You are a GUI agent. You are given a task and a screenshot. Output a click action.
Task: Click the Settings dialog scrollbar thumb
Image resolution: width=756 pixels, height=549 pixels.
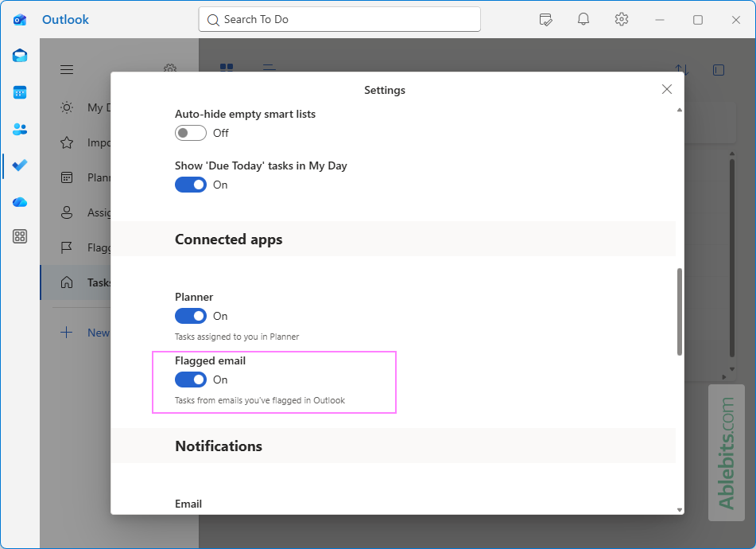pos(680,312)
